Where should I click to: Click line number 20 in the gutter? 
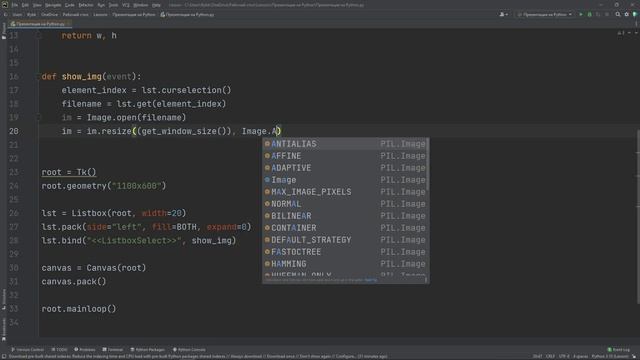13,131
